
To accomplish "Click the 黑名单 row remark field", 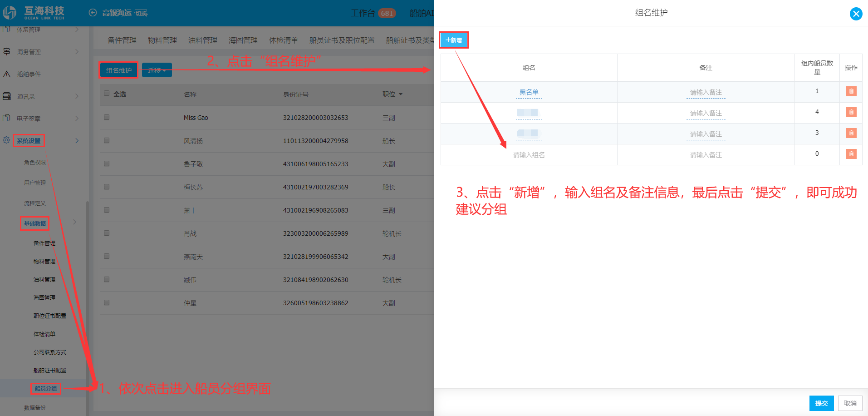I will [x=706, y=92].
